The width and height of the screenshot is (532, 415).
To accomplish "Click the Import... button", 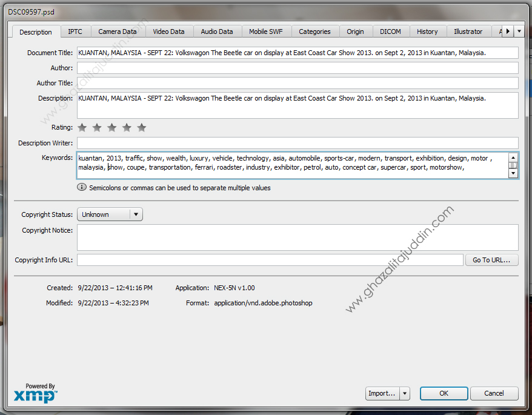I will click(x=382, y=394).
